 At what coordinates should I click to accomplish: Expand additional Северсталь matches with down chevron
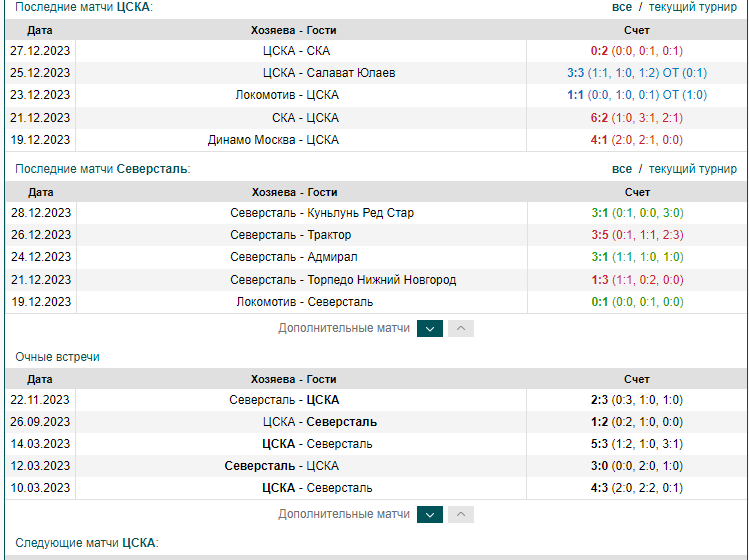tap(429, 329)
